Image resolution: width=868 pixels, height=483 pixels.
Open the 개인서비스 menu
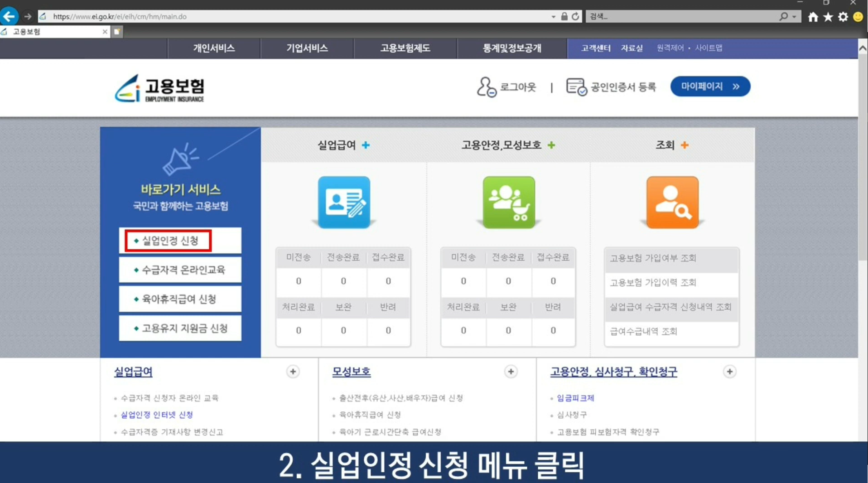[x=214, y=48]
